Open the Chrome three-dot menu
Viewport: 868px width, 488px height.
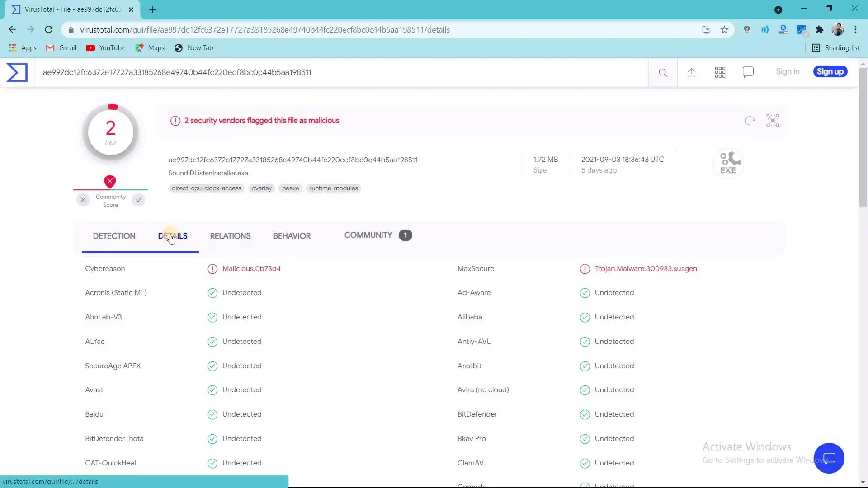[855, 30]
